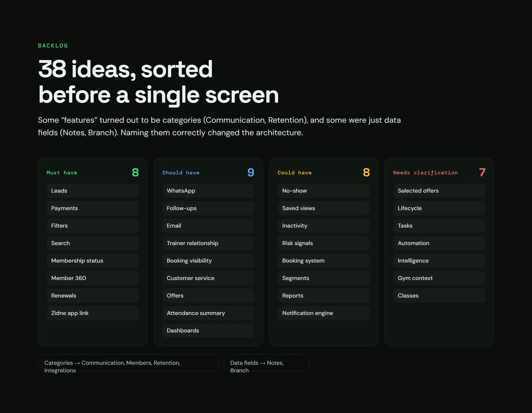Viewport: 532px width, 413px height.
Task: Click the 'Needs clarification' column heading
Action: pyautogui.click(x=425, y=173)
